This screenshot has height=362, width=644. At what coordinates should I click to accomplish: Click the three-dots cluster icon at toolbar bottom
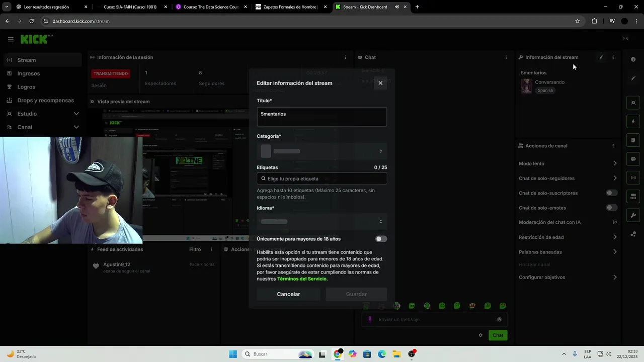(633, 234)
